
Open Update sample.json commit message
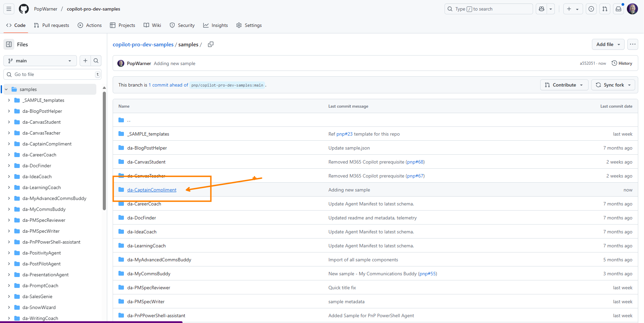[x=349, y=148]
